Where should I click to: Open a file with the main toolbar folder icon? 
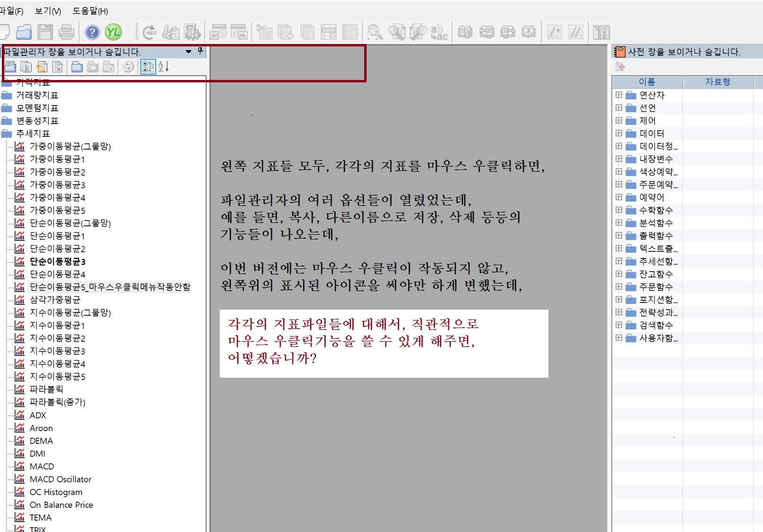pyautogui.click(x=24, y=32)
